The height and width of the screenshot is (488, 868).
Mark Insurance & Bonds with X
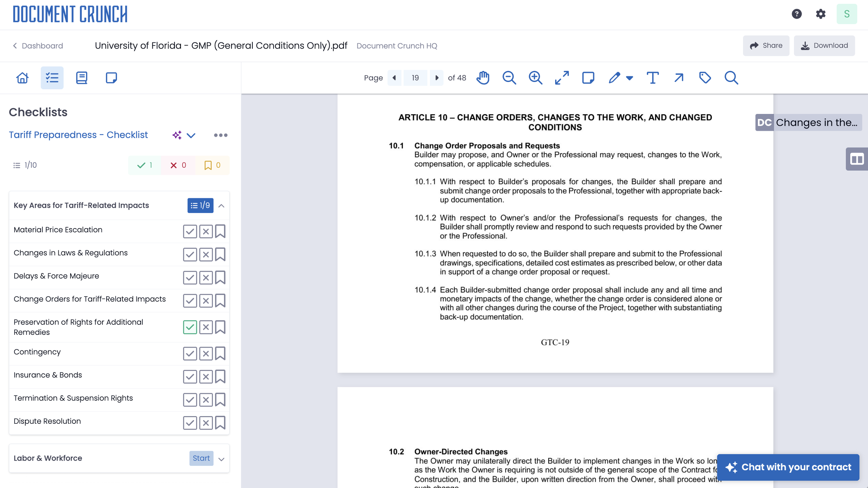click(206, 377)
